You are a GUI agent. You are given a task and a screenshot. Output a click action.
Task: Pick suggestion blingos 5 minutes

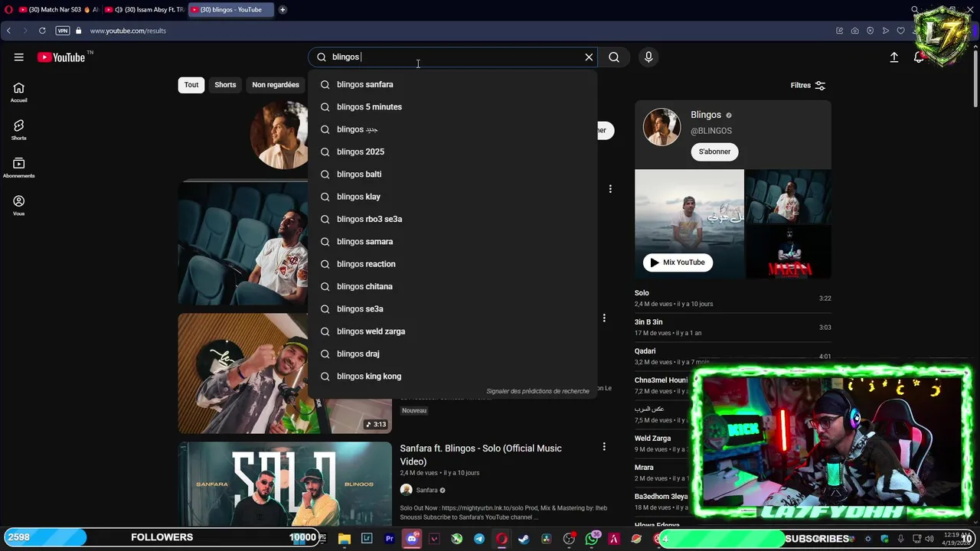click(452, 107)
